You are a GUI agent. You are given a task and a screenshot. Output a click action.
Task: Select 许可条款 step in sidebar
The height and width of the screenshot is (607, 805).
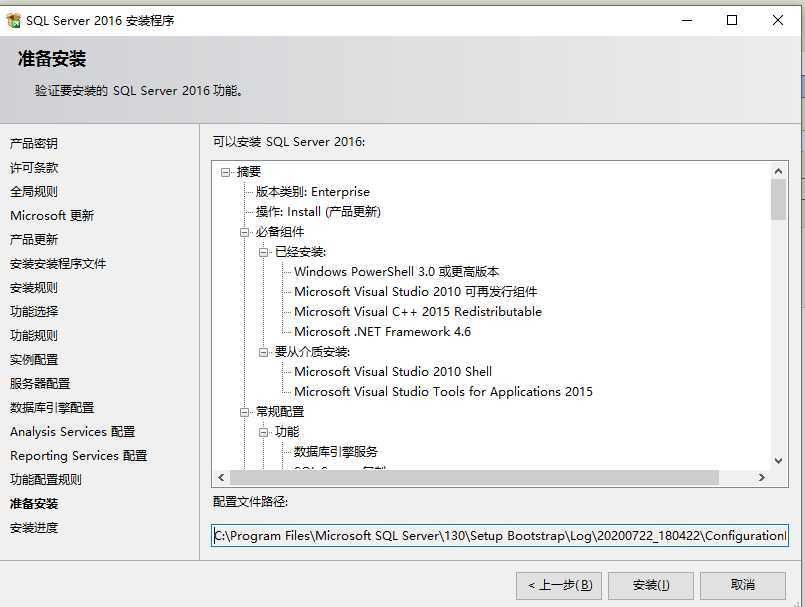pyautogui.click(x=34, y=167)
